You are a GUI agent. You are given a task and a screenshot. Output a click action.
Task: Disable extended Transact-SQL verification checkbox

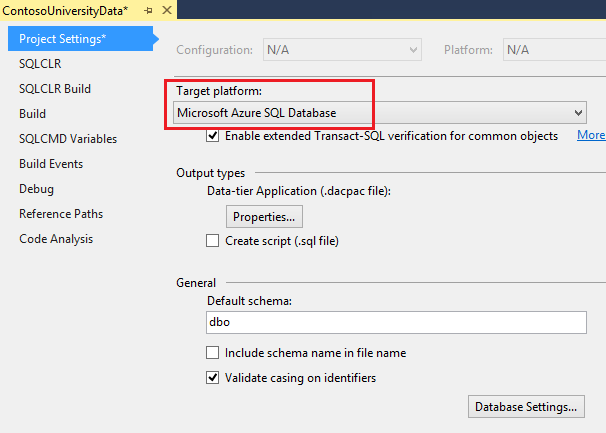pos(213,136)
